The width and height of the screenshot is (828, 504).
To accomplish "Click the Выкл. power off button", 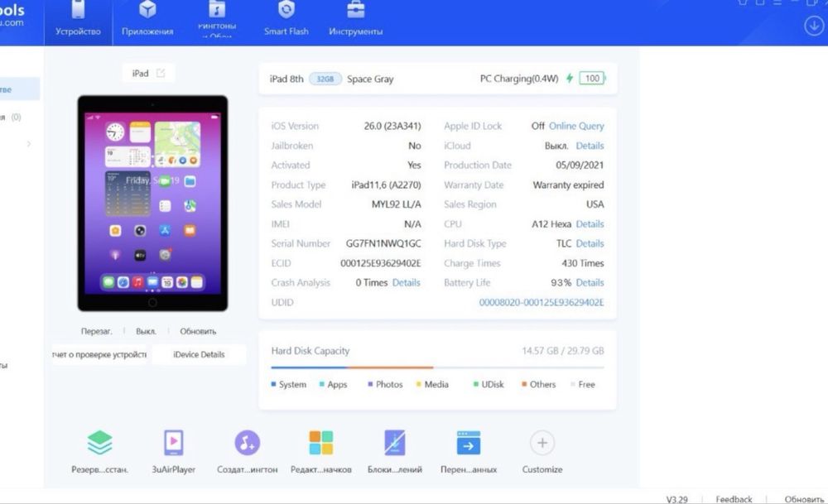I will point(146,331).
